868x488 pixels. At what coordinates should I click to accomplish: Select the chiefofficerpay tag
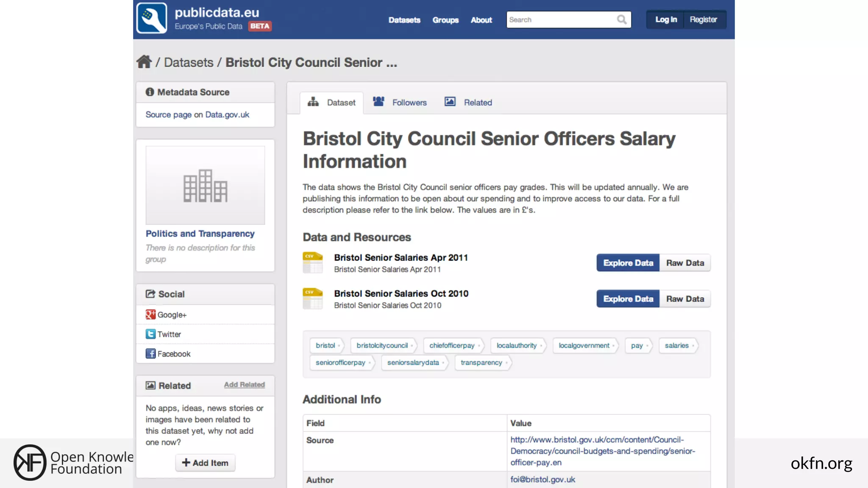(x=452, y=345)
